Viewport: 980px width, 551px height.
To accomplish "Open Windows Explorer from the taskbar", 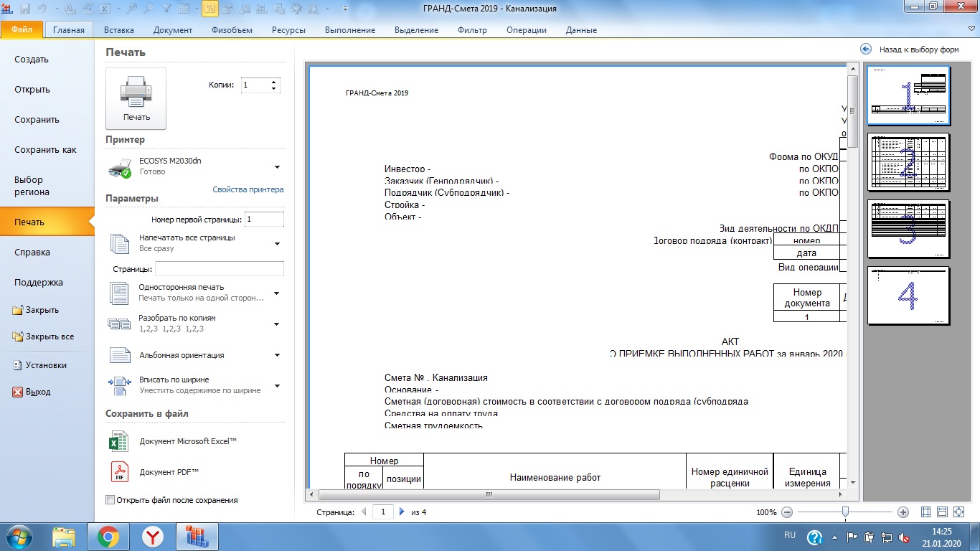I will coord(64,537).
